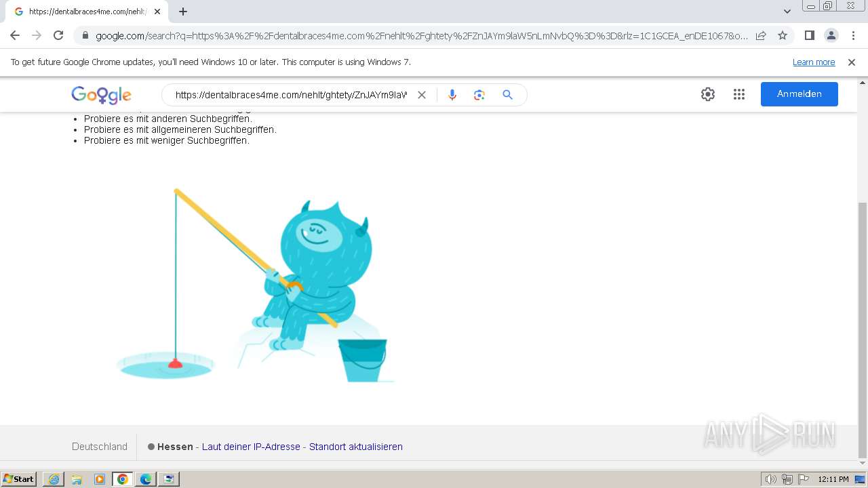Open Laut deiner IP-Adresse link

[251, 447]
